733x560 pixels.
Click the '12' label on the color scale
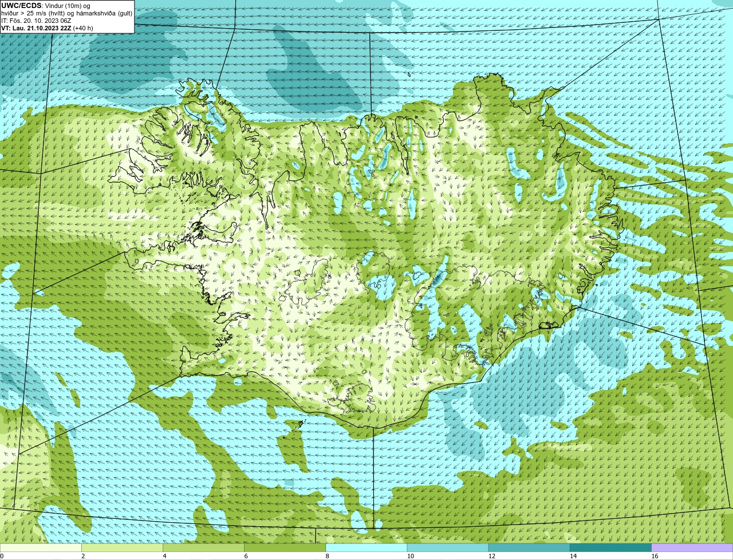pyautogui.click(x=491, y=556)
